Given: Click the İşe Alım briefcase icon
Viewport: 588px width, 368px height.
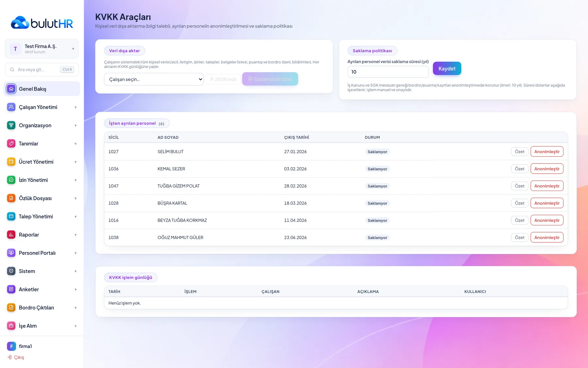Looking at the screenshot, I should pyautogui.click(x=11, y=326).
